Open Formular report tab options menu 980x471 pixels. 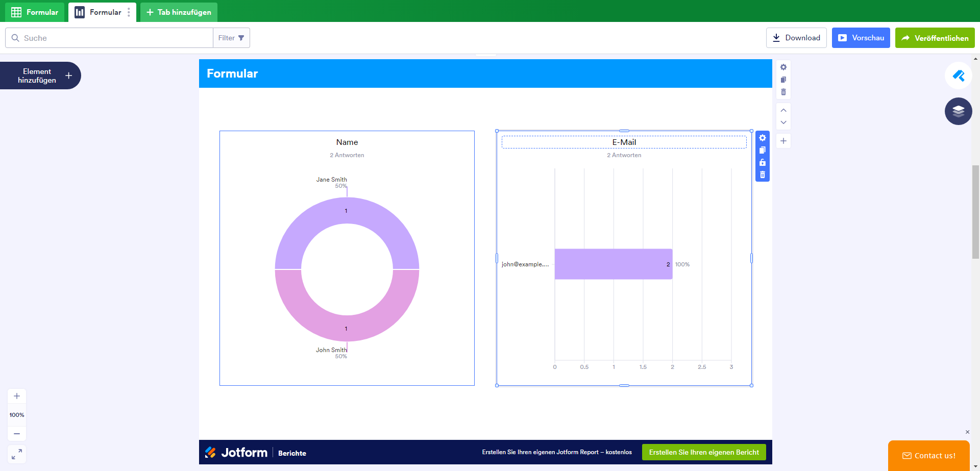pos(129,12)
